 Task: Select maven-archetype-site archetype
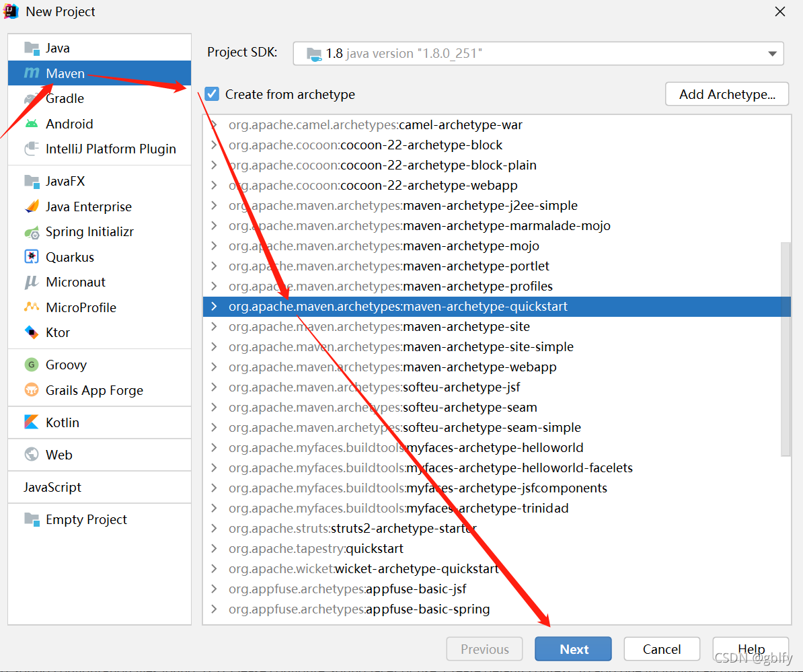click(x=497, y=327)
